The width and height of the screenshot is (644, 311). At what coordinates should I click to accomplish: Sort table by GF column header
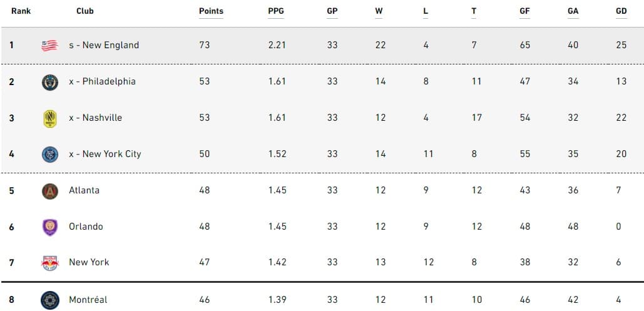pos(524,11)
